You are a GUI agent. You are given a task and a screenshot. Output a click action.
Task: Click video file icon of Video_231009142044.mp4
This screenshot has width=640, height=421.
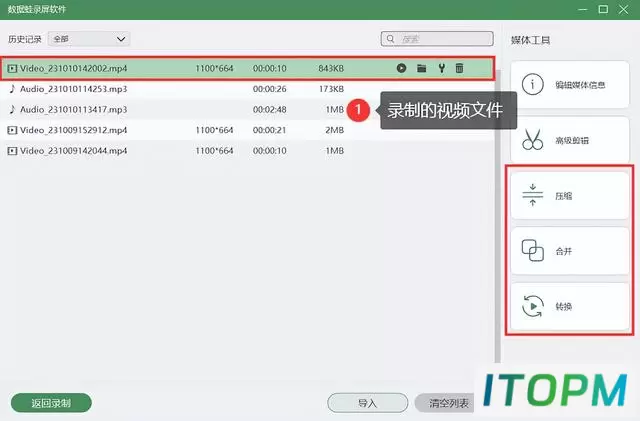click(12, 151)
